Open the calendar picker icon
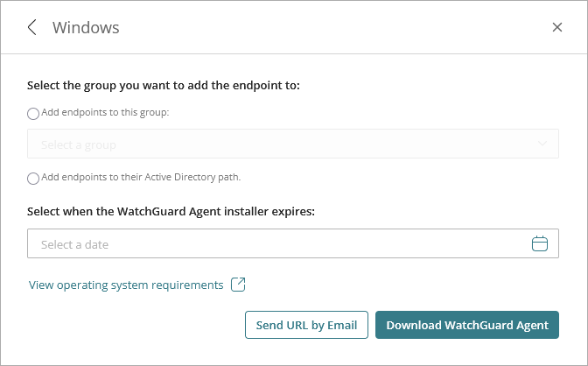The height and width of the screenshot is (366, 588). tap(540, 243)
